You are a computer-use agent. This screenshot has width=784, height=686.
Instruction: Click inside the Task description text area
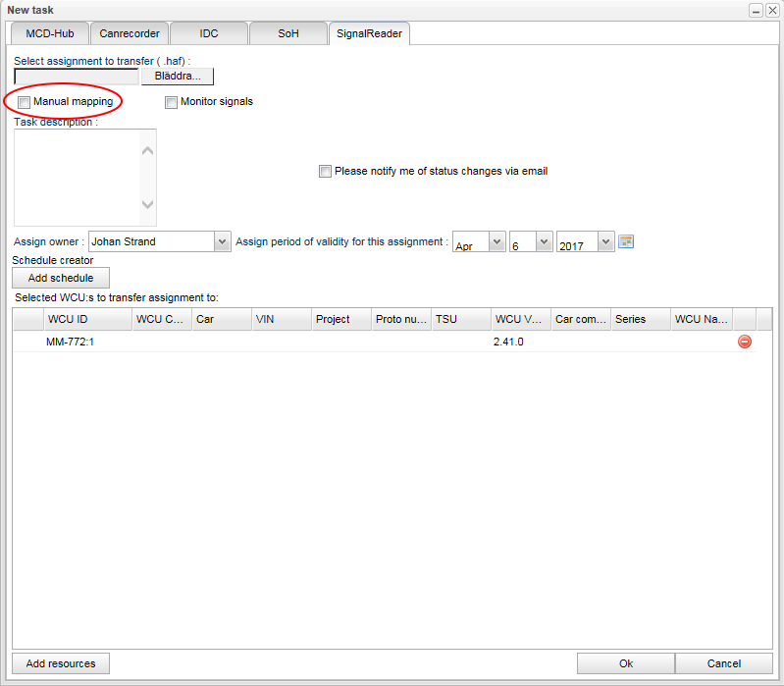coord(78,178)
